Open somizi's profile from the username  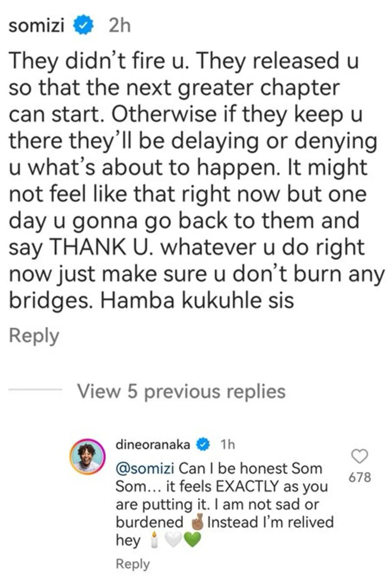[36, 26]
